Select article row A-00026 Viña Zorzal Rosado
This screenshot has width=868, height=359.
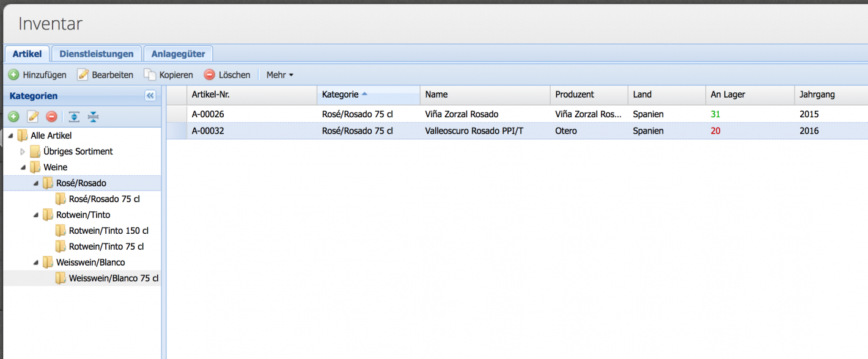[x=367, y=114]
